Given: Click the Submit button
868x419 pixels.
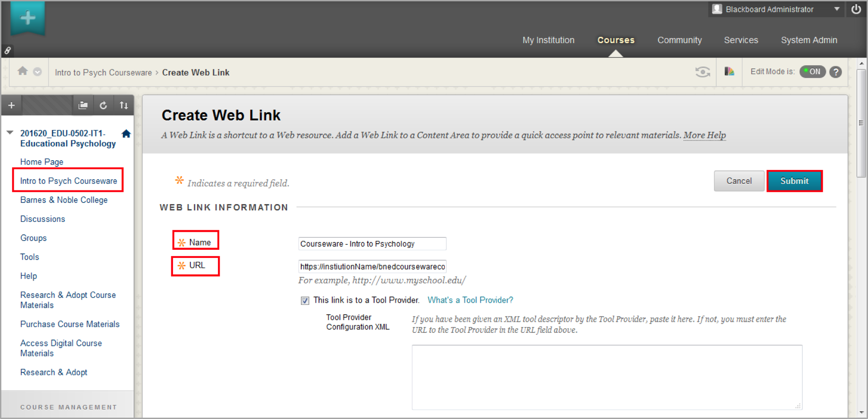Looking at the screenshot, I should pyautogui.click(x=794, y=181).
